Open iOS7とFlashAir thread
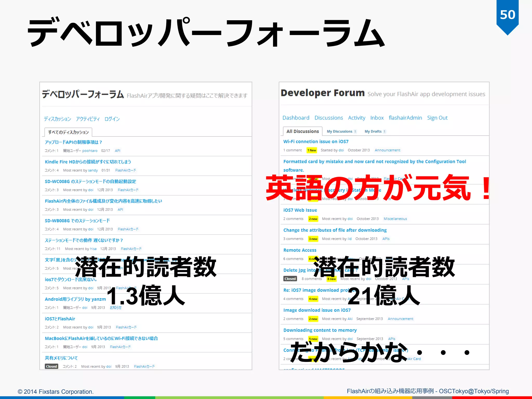Image resolution: width=532 pixels, height=399 pixels. 60,319
